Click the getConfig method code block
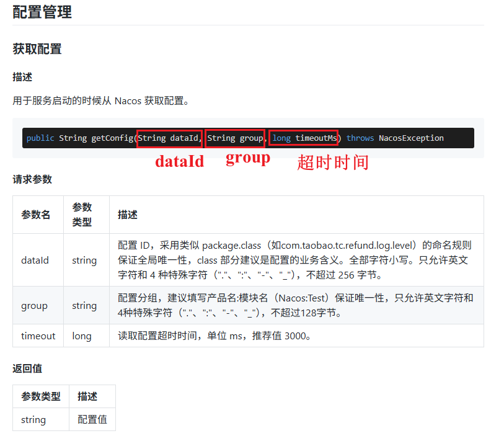The image size is (504, 441). (248, 138)
